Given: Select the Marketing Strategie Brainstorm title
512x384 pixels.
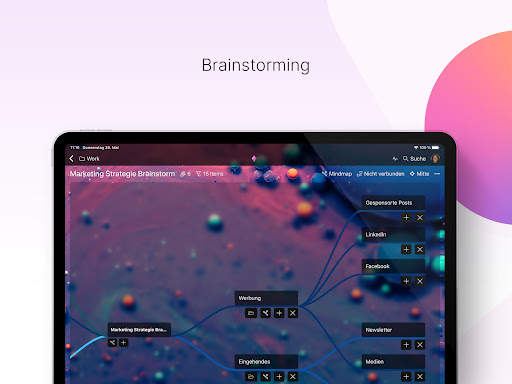Looking at the screenshot, I should [122, 174].
